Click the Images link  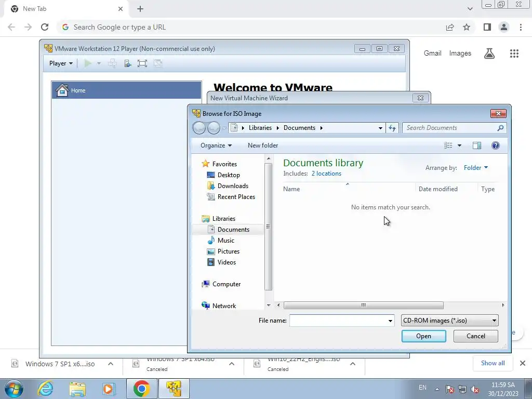click(x=460, y=54)
